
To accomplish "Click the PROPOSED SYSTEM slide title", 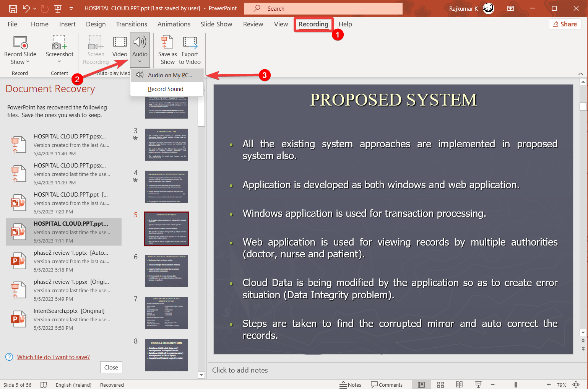I will click(x=393, y=100).
